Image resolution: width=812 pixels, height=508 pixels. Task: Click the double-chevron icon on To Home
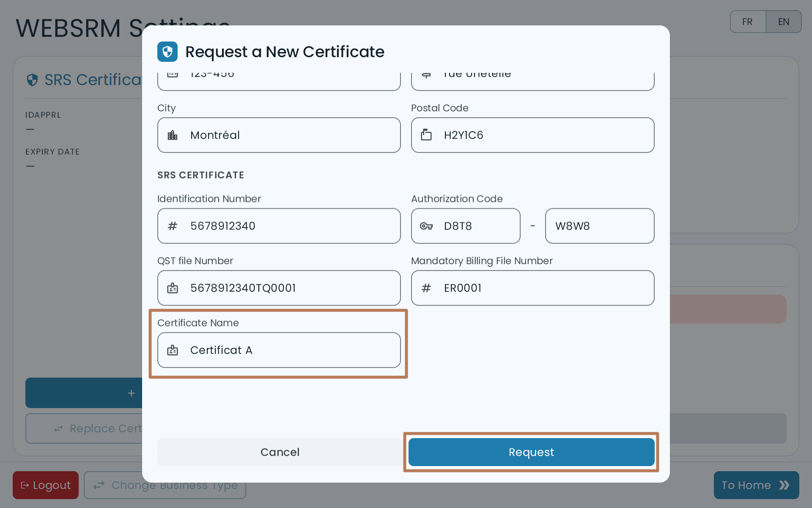[x=784, y=485]
